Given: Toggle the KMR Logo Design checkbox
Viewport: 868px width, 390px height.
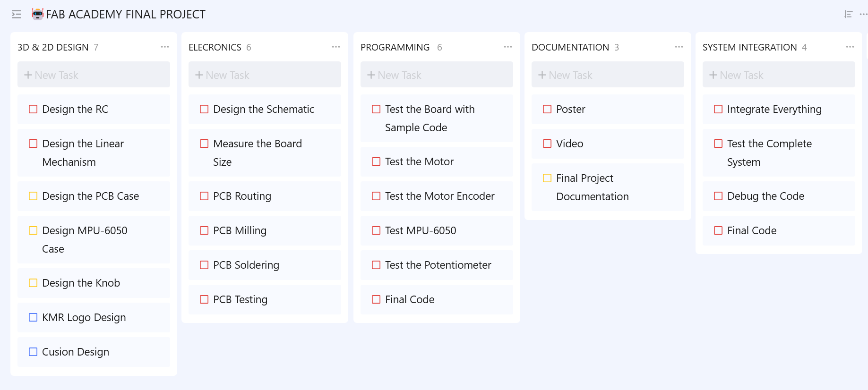Looking at the screenshot, I should (x=33, y=317).
